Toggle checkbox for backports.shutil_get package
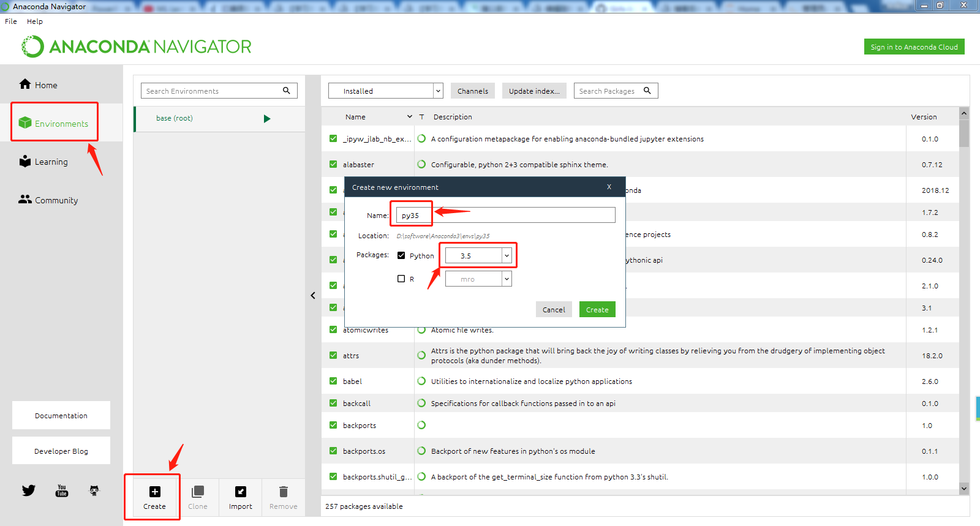 333,476
